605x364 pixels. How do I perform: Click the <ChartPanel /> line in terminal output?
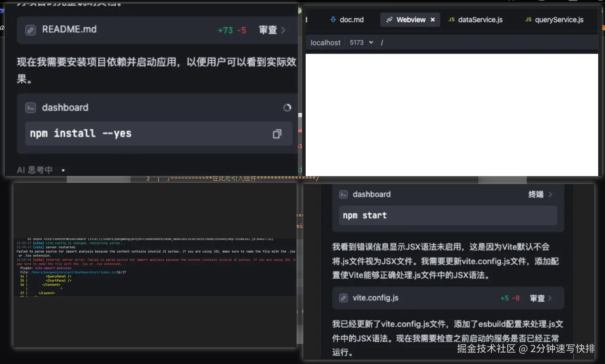coord(58,281)
